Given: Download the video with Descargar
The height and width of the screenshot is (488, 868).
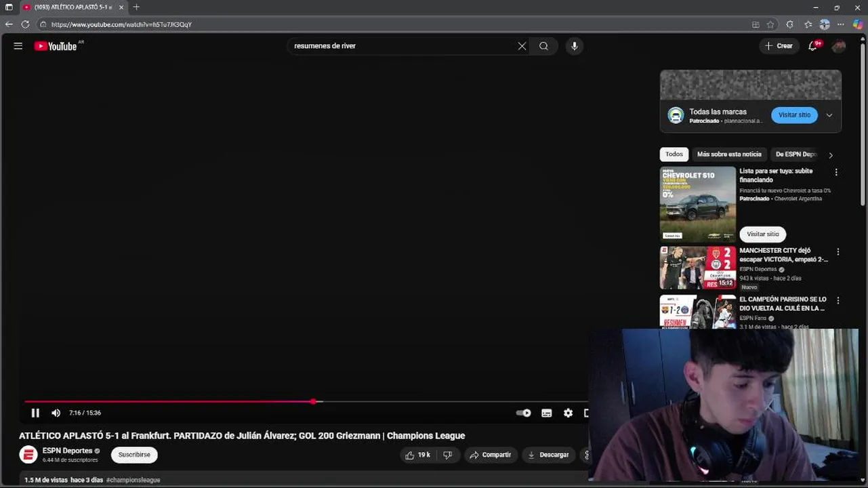Looking at the screenshot, I should 548,455.
